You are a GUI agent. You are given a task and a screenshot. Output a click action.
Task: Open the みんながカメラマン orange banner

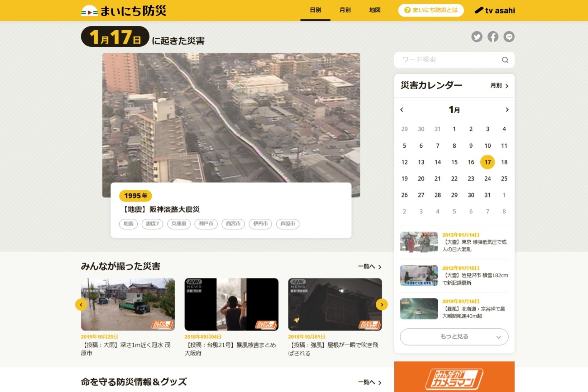(454, 377)
